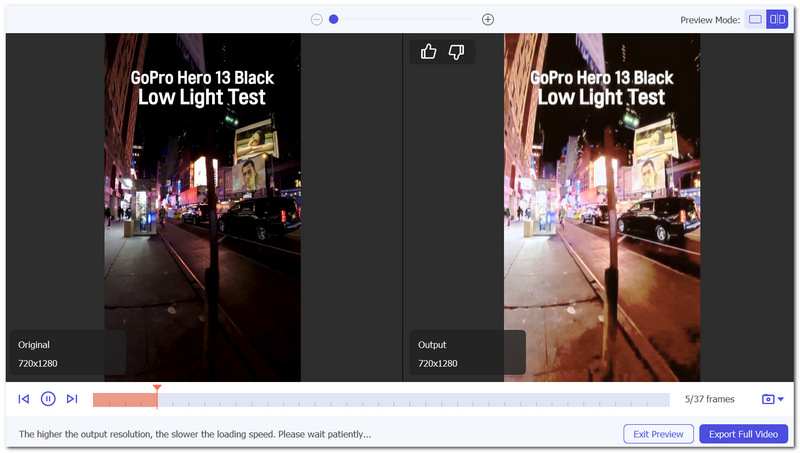Viewport: 800px width, 453px height.
Task: Click the unprocessed part of the timeline
Action: pos(413,400)
